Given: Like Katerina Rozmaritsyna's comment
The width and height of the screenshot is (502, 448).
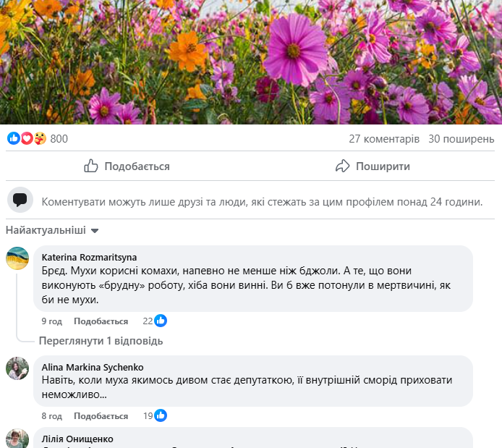Looking at the screenshot, I should tap(101, 321).
